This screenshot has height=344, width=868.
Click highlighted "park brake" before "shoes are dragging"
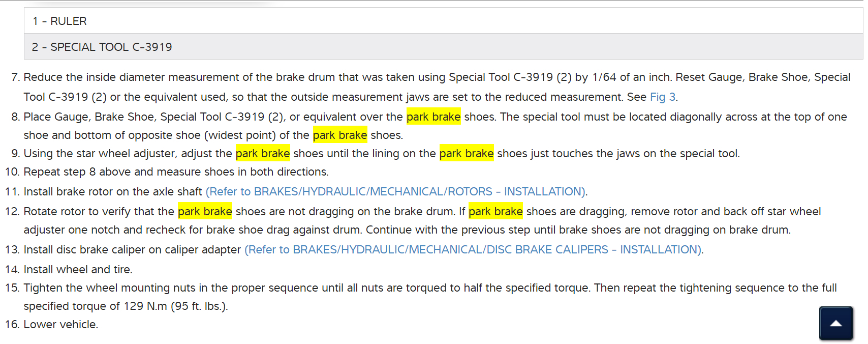coord(495,211)
